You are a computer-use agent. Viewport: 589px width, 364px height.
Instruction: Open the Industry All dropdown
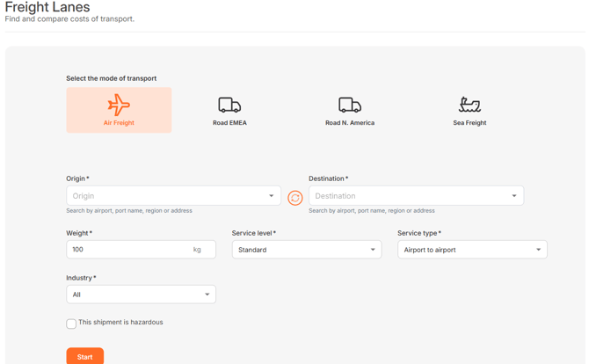(141, 295)
